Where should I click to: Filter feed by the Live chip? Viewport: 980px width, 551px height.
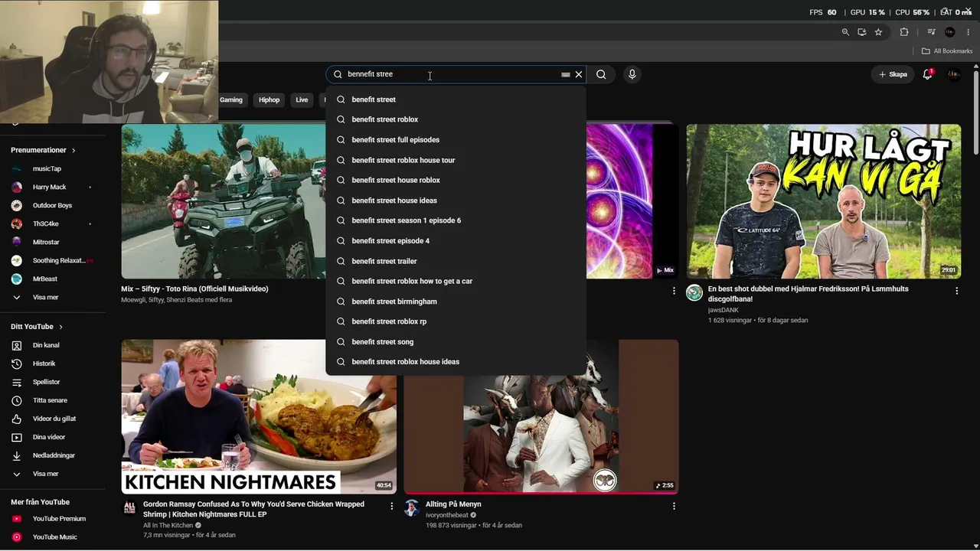tap(302, 99)
